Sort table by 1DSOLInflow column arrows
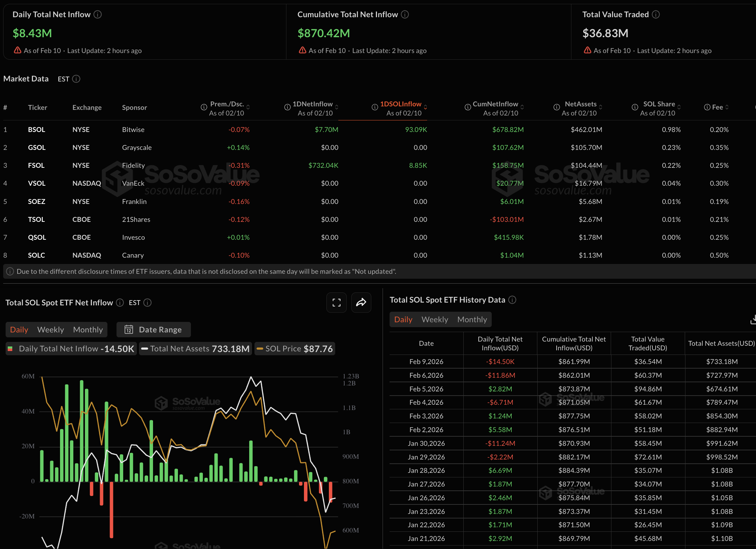This screenshot has width=756, height=549. 425,107
